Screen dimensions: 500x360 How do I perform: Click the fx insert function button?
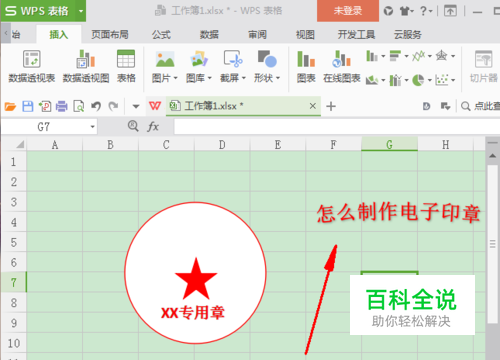click(x=153, y=127)
